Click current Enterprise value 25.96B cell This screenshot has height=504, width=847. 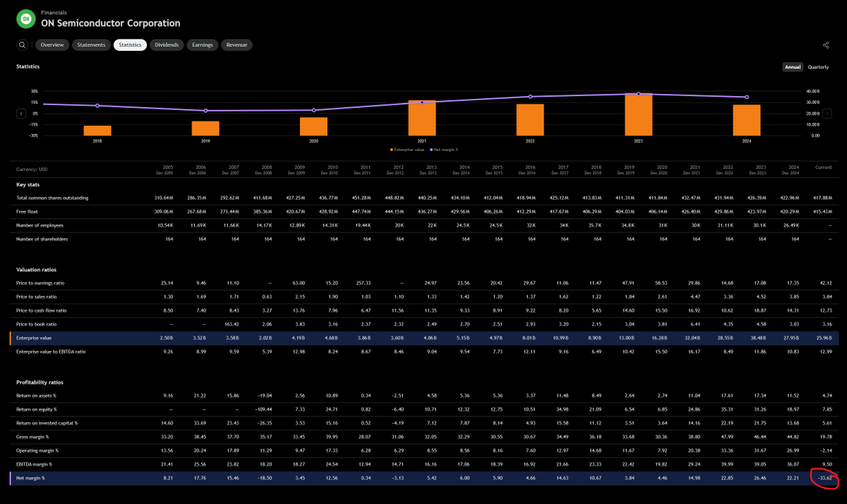tap(824, 340)
